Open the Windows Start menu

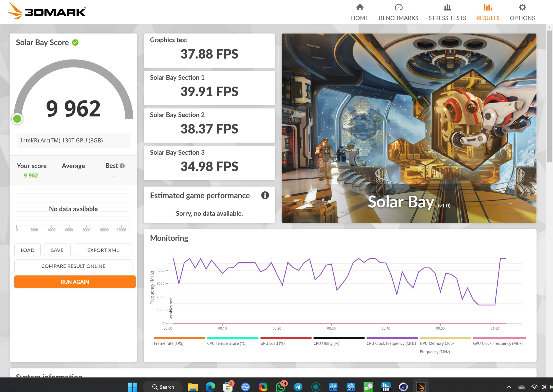point(132,387)
